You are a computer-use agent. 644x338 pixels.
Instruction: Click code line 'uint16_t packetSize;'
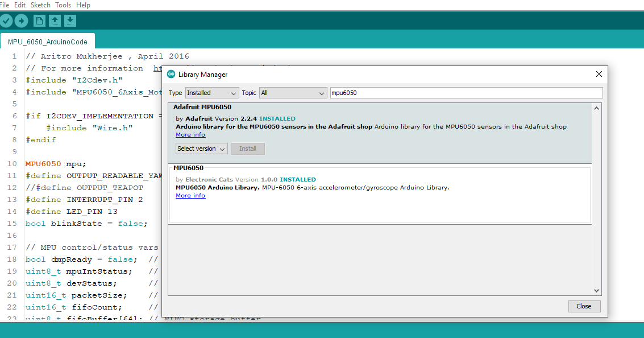coord(76,295)
